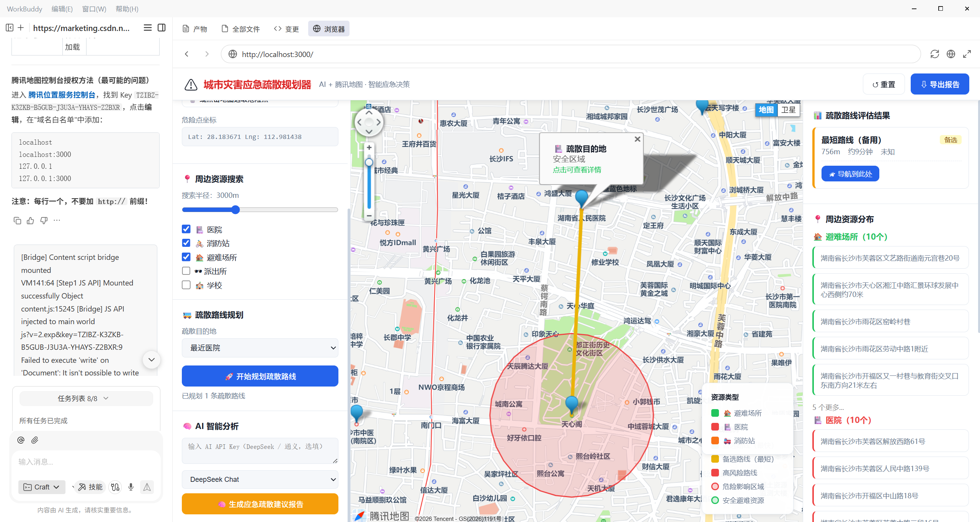The height and width of the screenshot is (522, 980).
Task: Uncheck the 医院 resource checkbox
Action: [x=186, y=229]
